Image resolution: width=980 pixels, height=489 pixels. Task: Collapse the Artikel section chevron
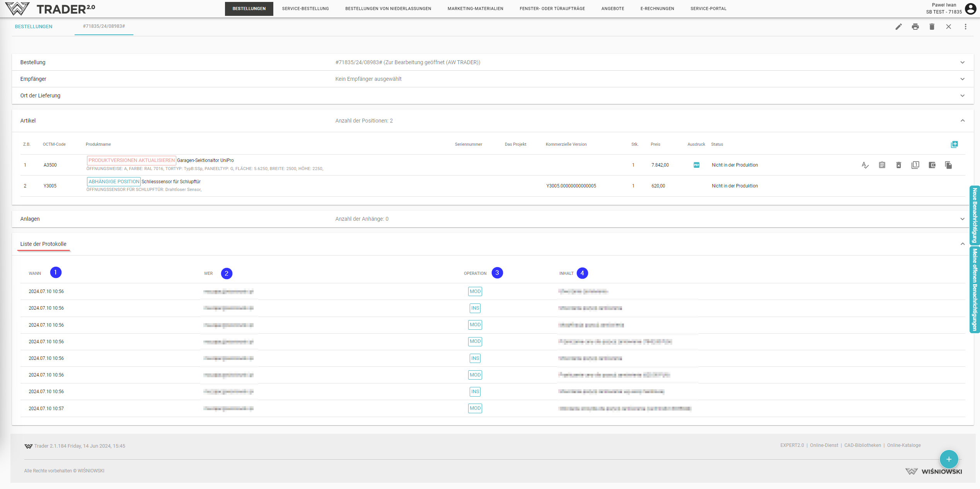962,121
